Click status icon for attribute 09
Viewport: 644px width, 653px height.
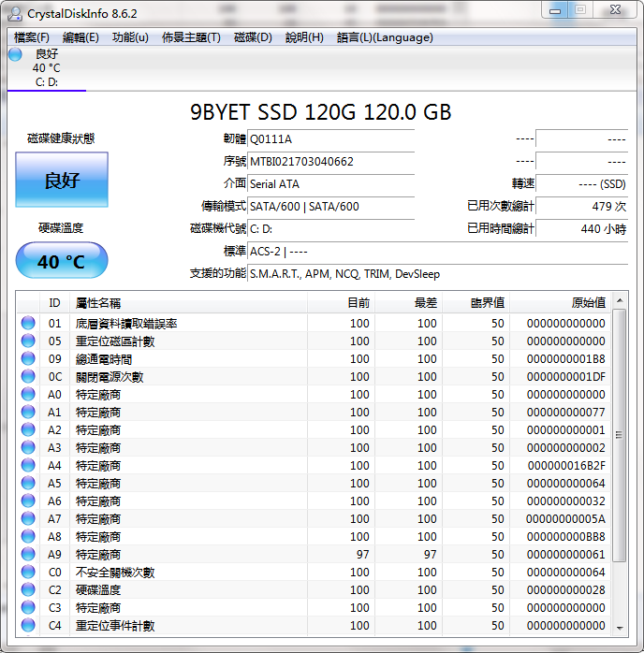28,358
